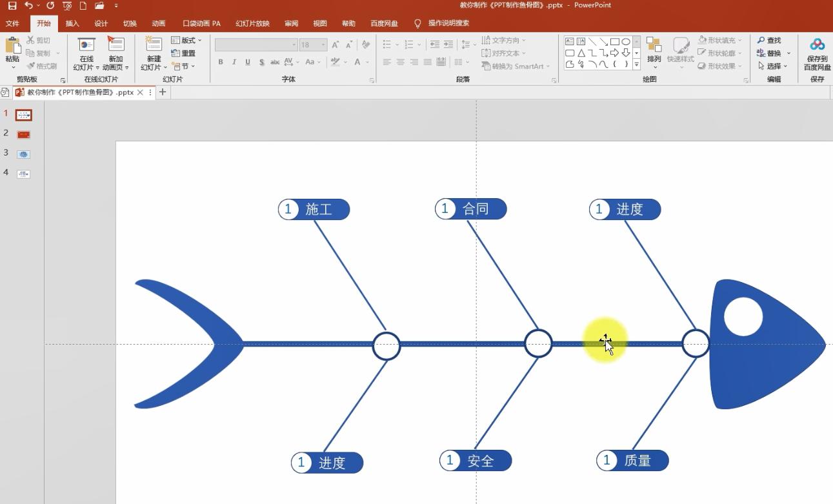Screen dimensions: 833x504
Task: Expand the Layout (版式) dropdown
Action: point(187,40)
